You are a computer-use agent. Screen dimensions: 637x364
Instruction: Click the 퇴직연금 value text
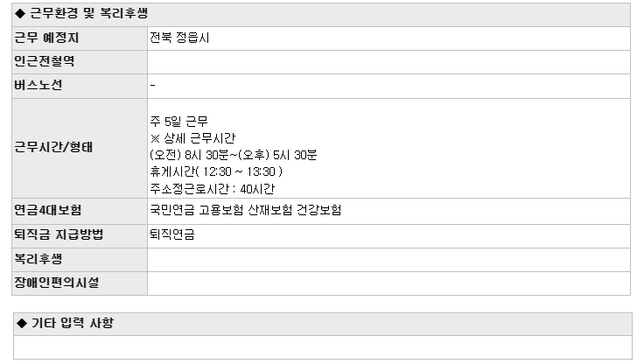coord(172,234)
